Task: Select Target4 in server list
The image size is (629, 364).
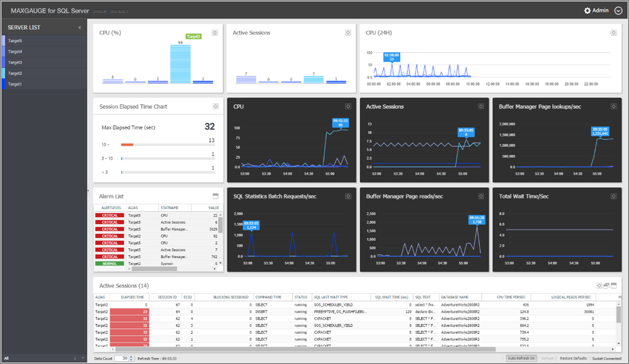Action: tap(44, 51)
